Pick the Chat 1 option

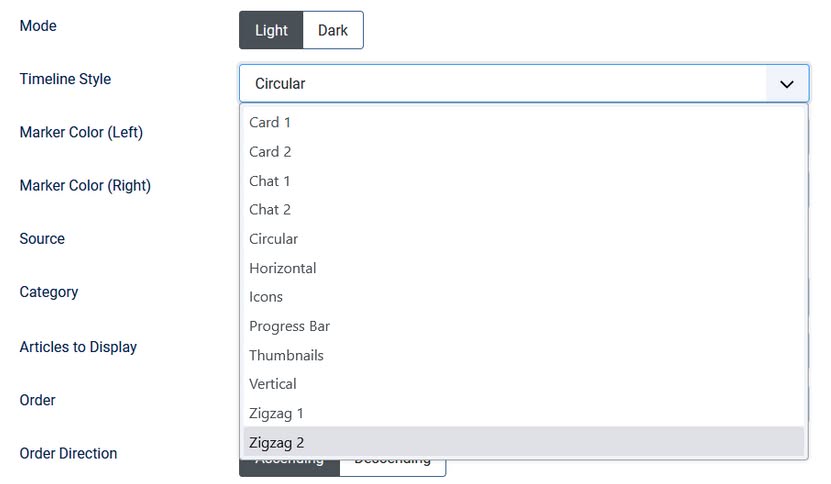coord(270,181)
